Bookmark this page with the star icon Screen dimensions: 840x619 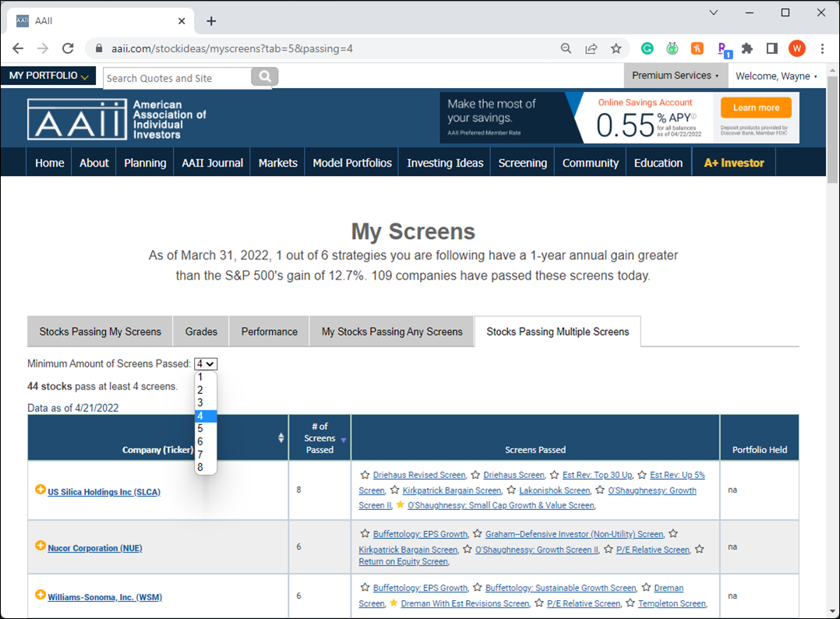click(616, 48)
